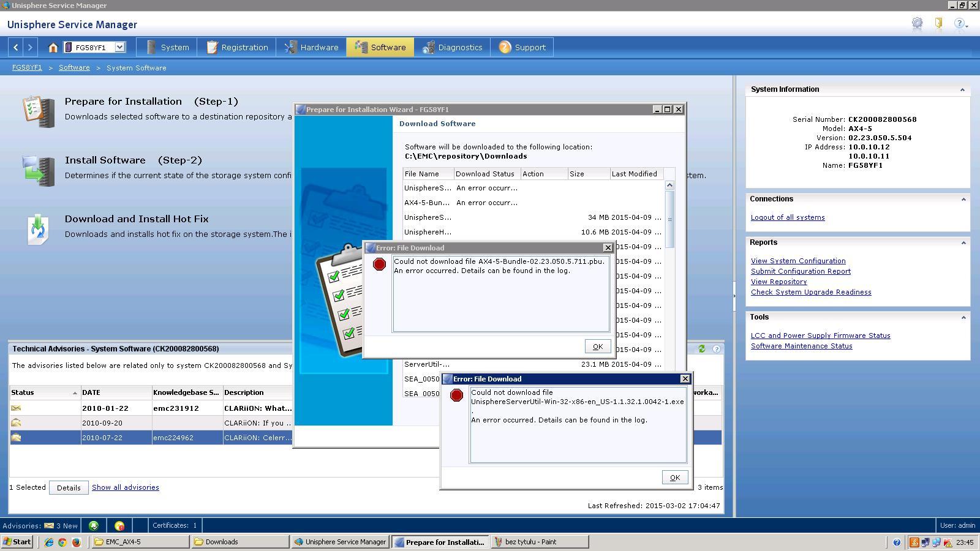Click Logout of all systems link
This screenshot has width=980, height=551.
pyautogui.click(x=788, y=217)
